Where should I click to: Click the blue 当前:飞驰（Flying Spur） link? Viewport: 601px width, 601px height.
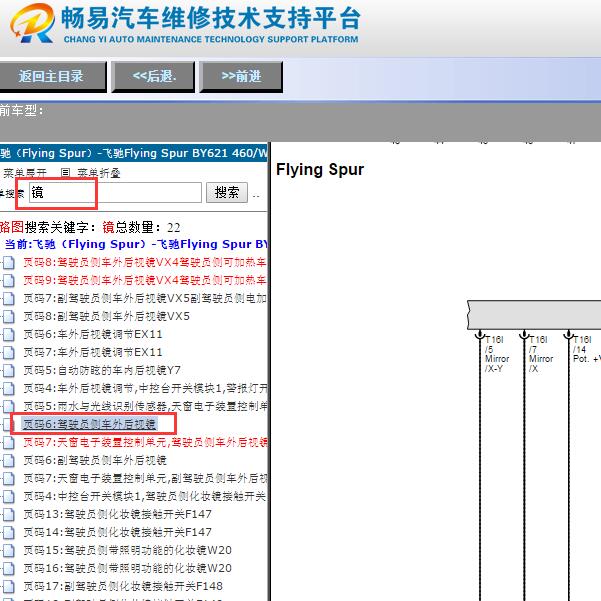(x=136, y=244)
